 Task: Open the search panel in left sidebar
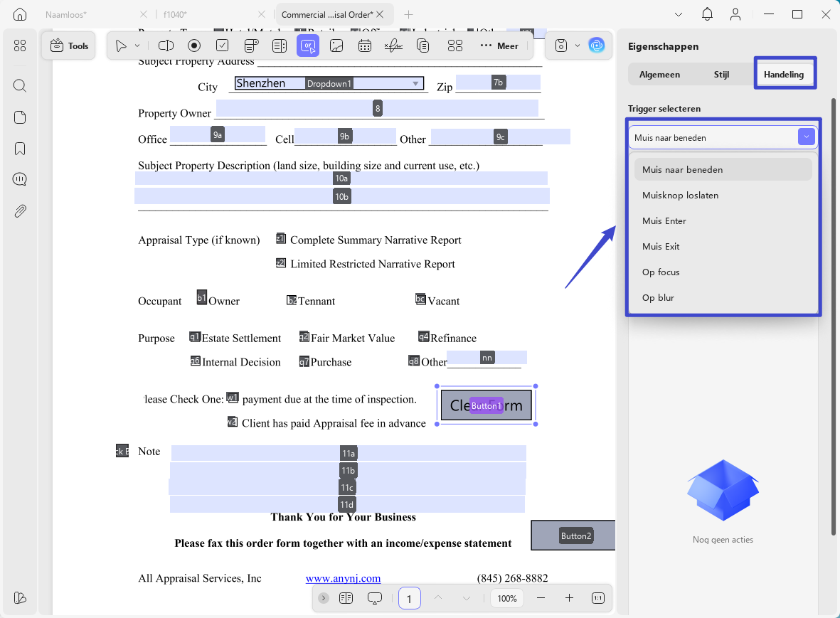point(20,85)
